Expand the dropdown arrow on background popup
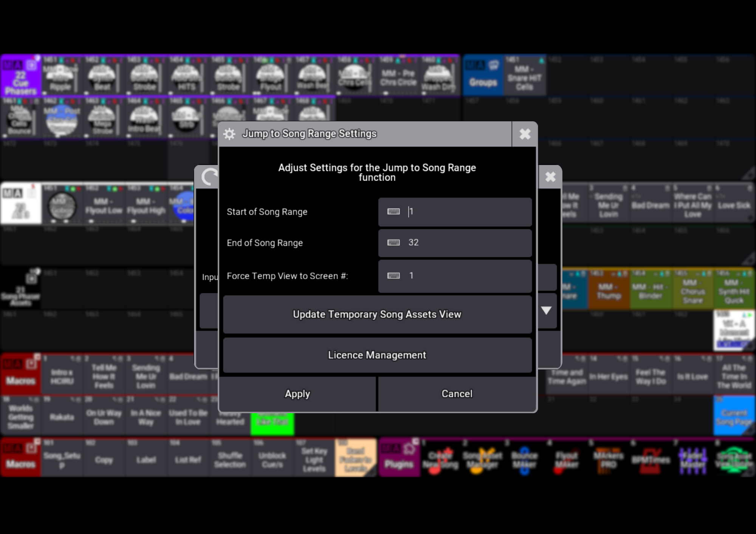 (x=546, y=310)
